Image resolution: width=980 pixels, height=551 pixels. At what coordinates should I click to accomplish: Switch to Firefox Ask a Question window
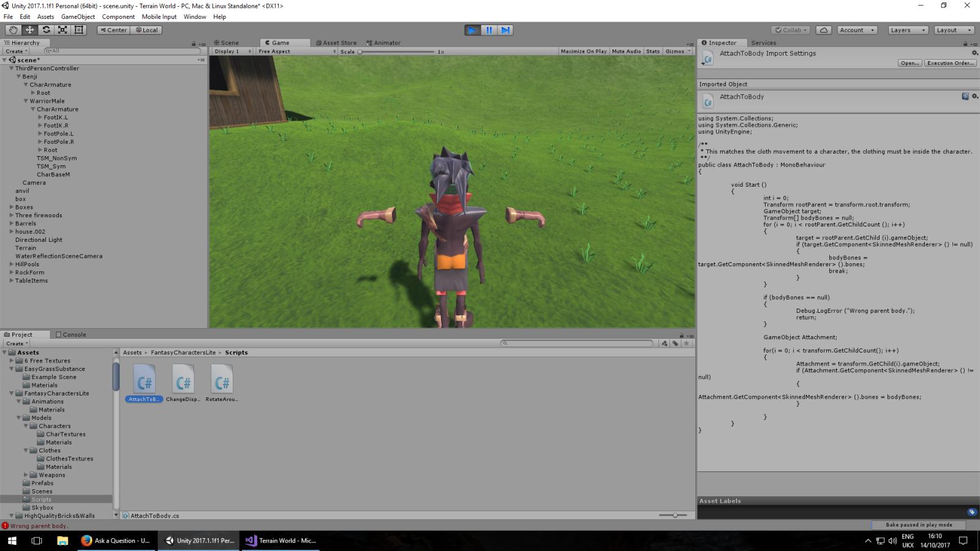(116, 541)
